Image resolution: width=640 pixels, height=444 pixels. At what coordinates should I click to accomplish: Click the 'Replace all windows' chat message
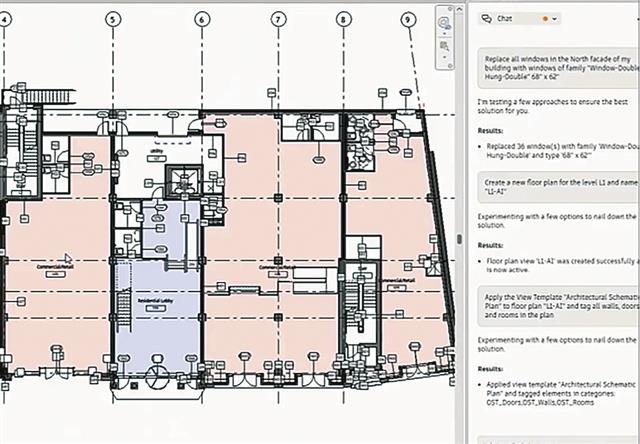pyautogui.click(x=555, y=70)
